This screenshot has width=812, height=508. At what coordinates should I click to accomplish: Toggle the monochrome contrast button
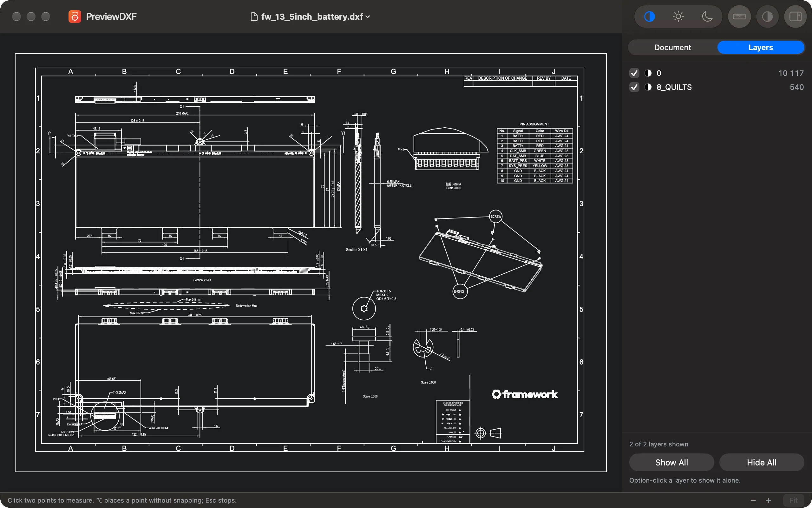[x=767, y=17]
